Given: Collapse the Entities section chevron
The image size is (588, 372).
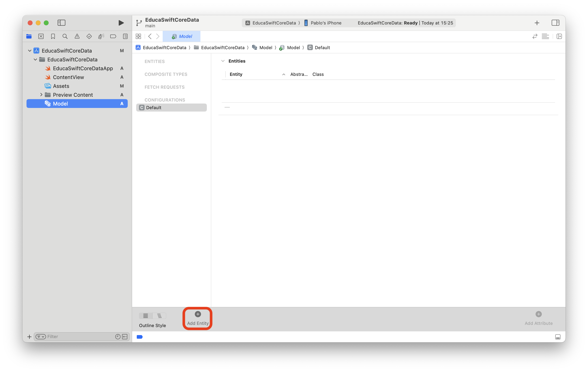Looking at the screenshot, I should (x=223, y=61).
